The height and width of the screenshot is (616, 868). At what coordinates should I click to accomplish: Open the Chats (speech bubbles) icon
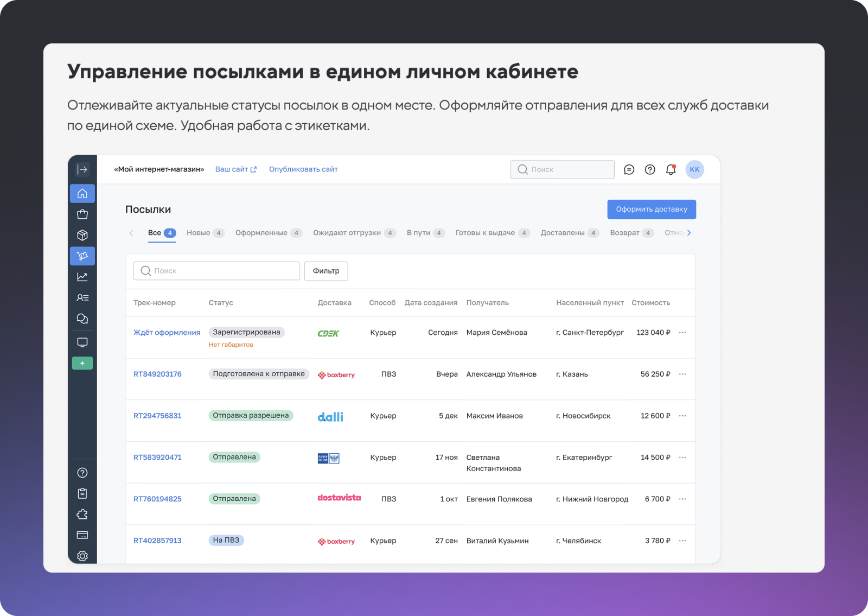pos(82,319)
